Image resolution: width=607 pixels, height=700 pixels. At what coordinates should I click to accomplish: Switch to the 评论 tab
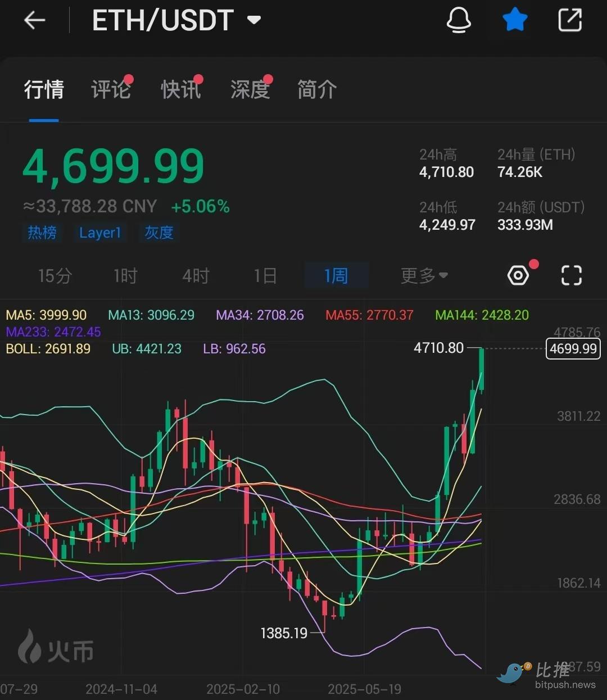click(x=111, y=89)
